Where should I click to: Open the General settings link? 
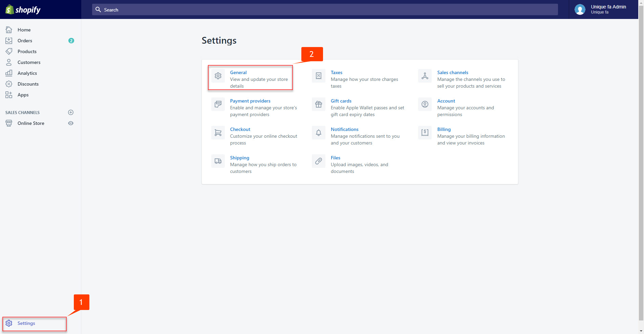[238, 72]
